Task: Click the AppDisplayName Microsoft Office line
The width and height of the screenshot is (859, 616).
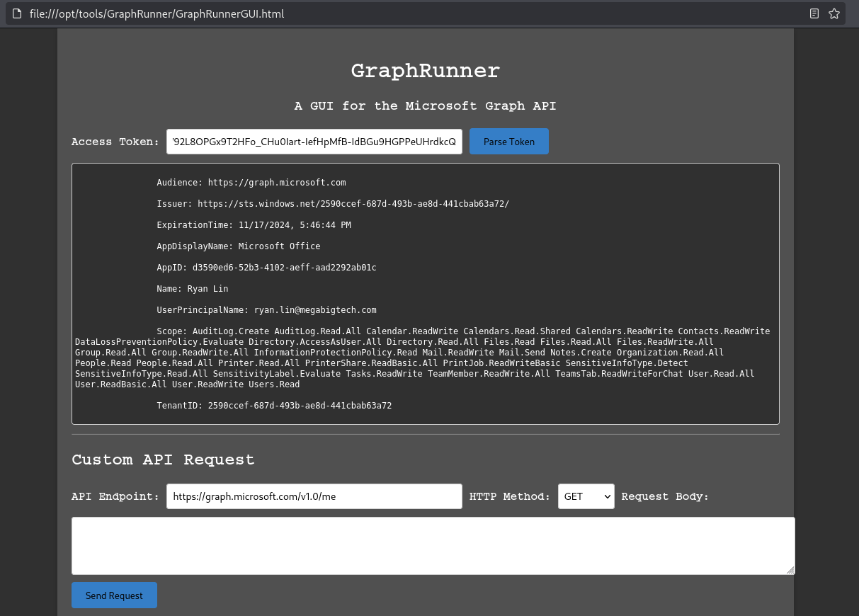Action: pyautogui.click(x=239, y=246)
